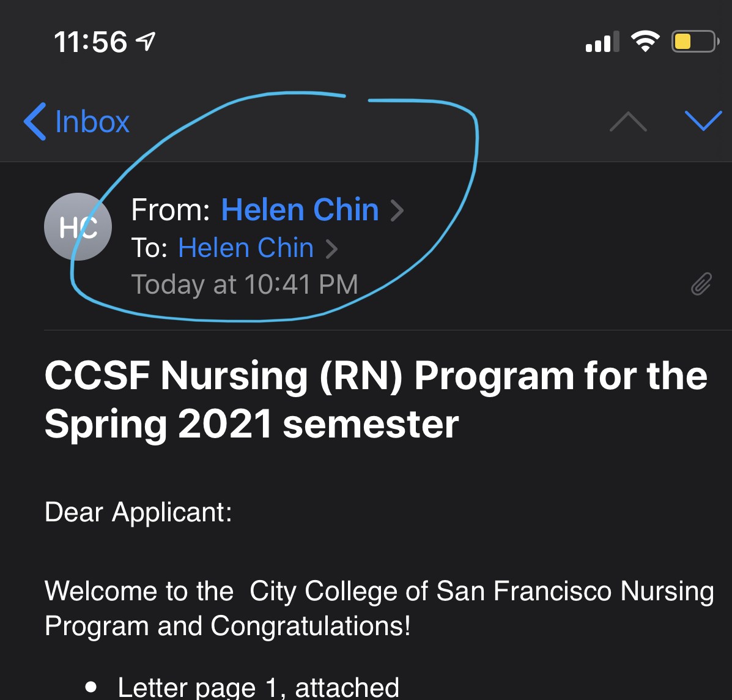The width and height of the screenshot is (732, 700).
Task: Tap the 11:56 clock in status bar
Action: point(91,42)
